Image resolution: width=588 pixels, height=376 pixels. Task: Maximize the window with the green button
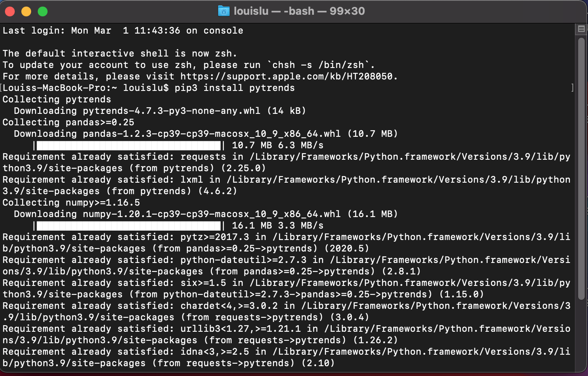point(43,11)
